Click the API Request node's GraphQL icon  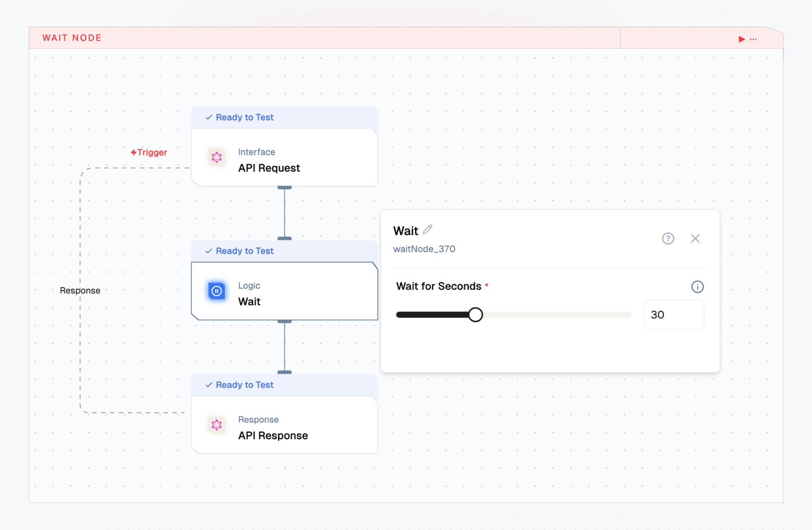coord(217,157)
